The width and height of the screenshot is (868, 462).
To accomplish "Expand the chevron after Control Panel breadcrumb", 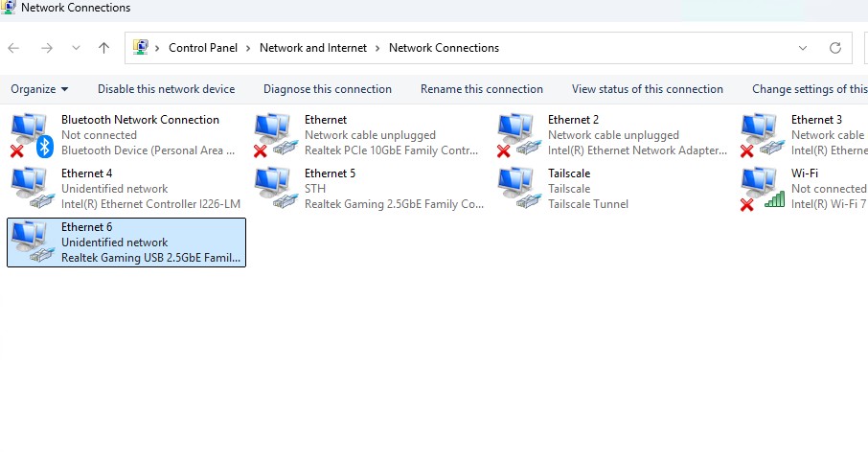I will point(248,48).
